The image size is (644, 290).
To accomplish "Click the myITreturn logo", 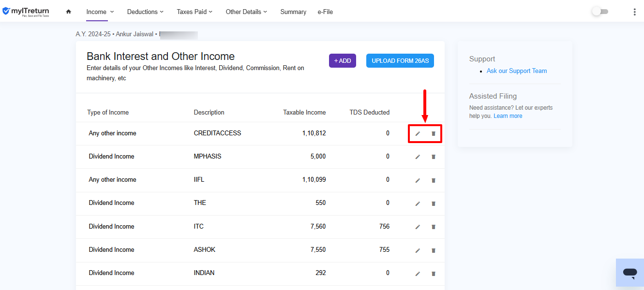I will pyautogui.click(x=26, y=12).
